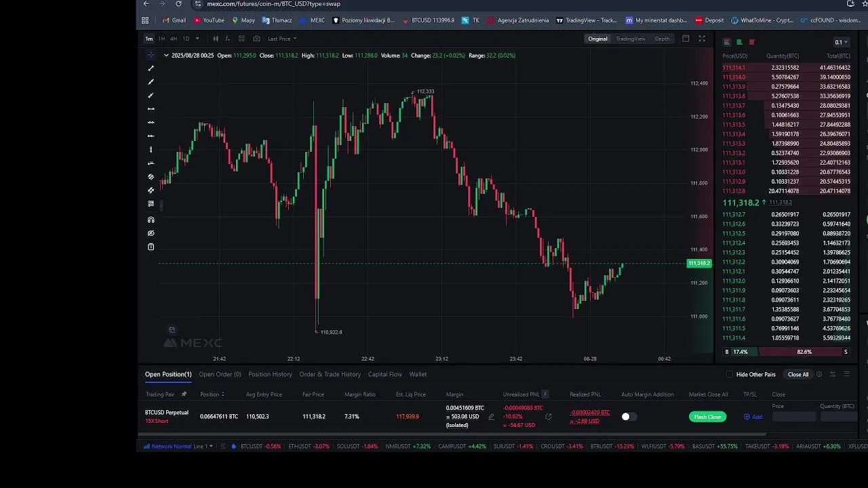The width and height of the screenshot is (868, 488).
Task: Click the Add TP/SL link
Action: point(753,417)
